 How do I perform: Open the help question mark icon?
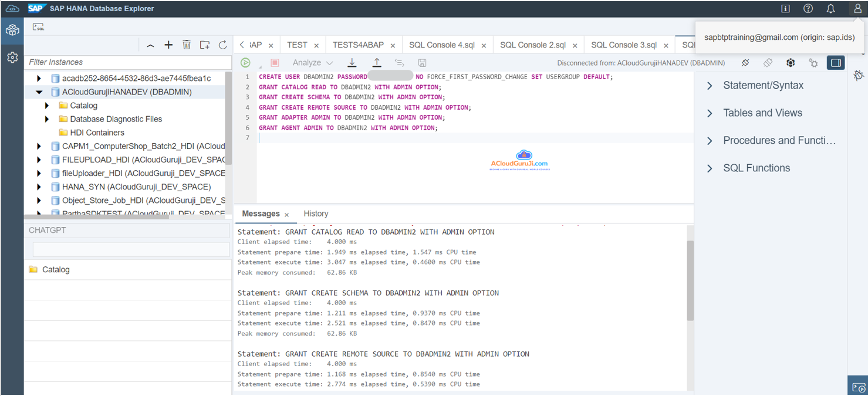coord(808,9)
